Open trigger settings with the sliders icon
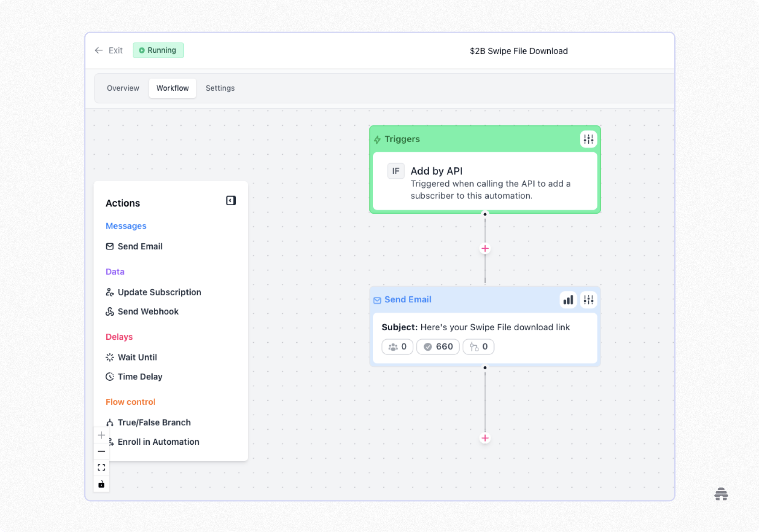 click(x=589, y=139)
